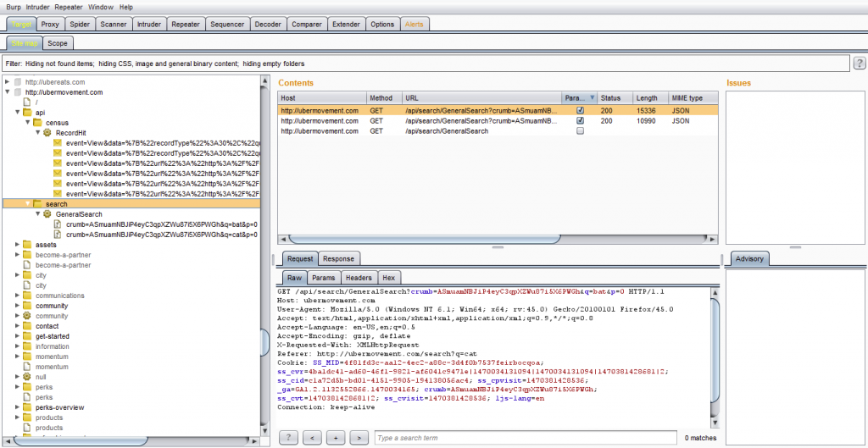Switch to the Proxy tab
The width and height of the screenshot is (868, 448).
pyautogui.click(x=50, y=25)
